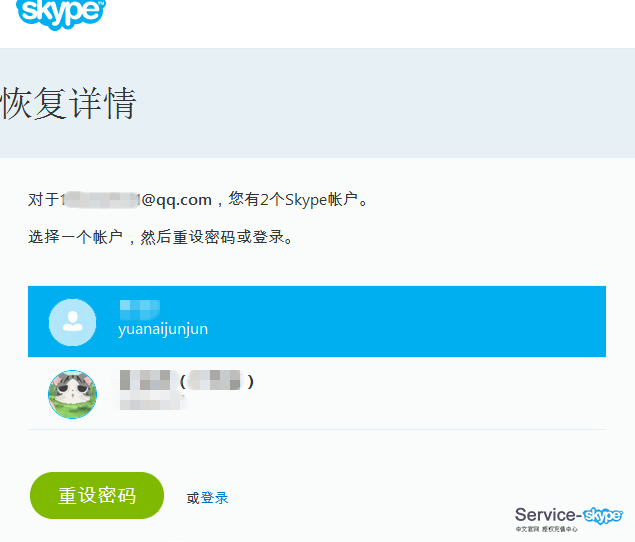
Task: Click the Skype logo in the header
Action: tap(62, 12)
